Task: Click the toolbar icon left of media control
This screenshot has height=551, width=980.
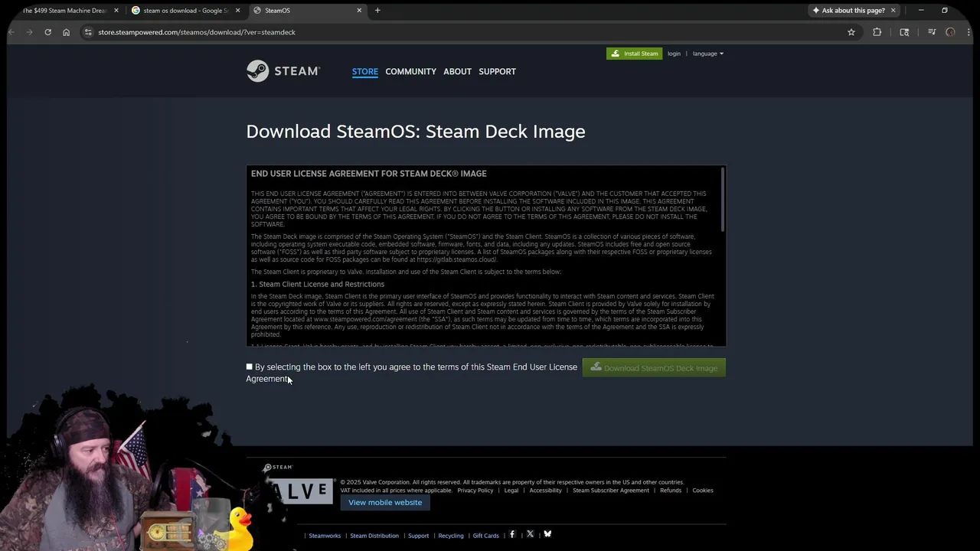Action: click(x=904, y=32)
